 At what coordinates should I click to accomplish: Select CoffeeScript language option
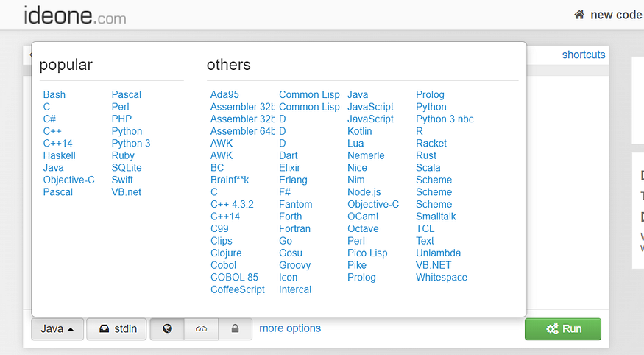238,289
